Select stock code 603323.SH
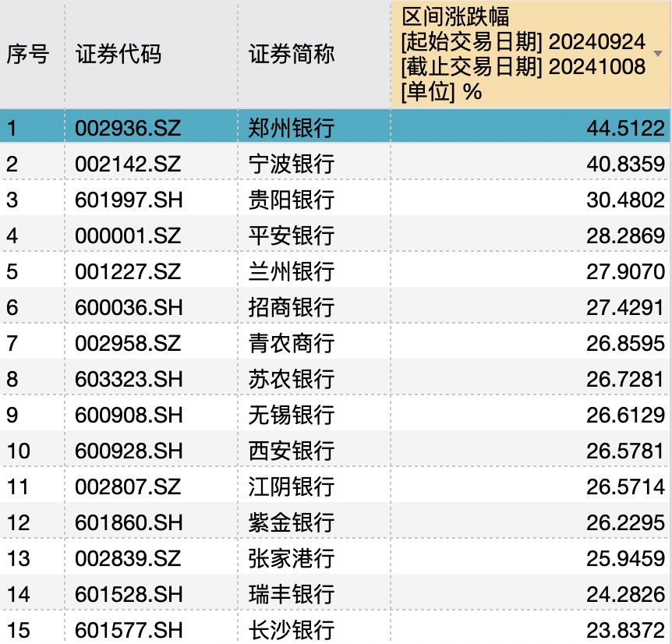 pyautogui.click(x=129, y=379)
